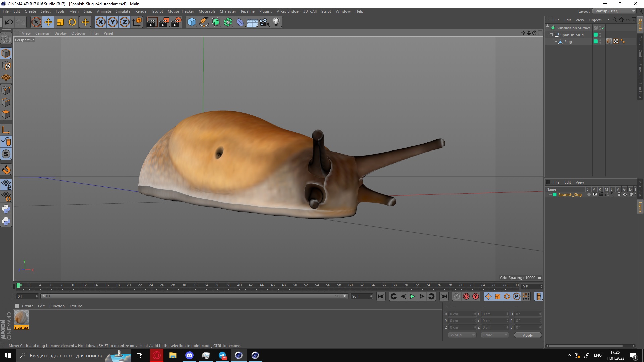Toggle the Spanish_Slug layer visibility in the Layers panel

coord(595,195)
